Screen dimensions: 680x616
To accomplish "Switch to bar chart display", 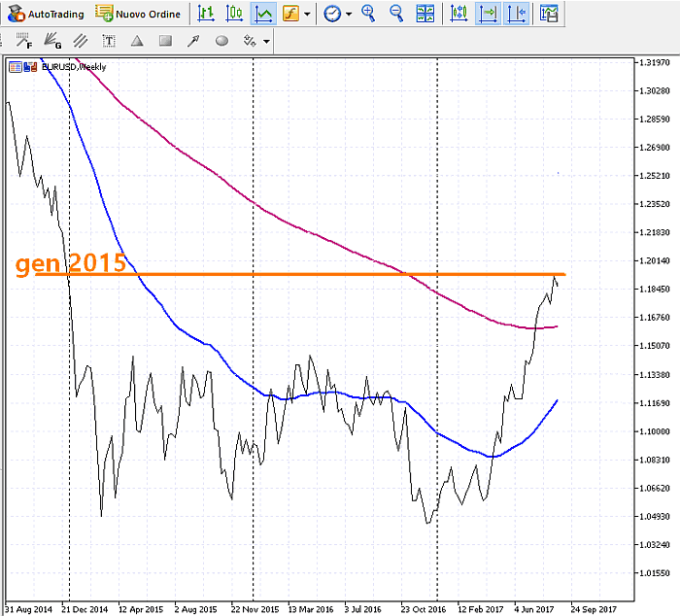I will 205,14.
